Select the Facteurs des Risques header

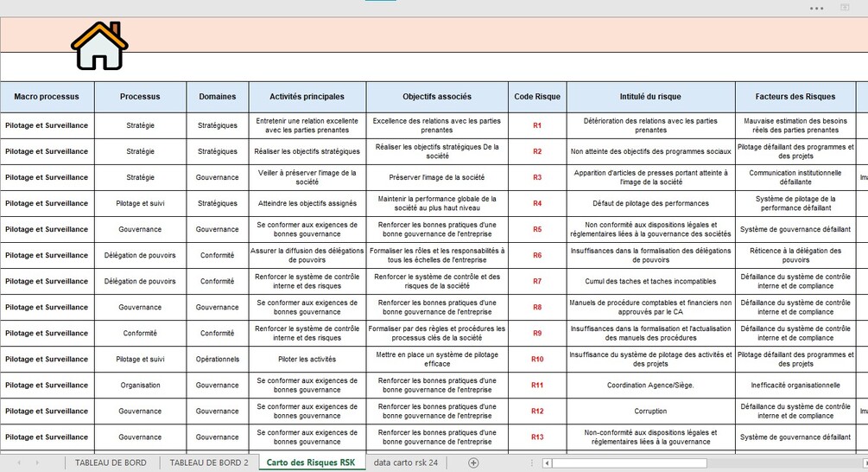795,97
